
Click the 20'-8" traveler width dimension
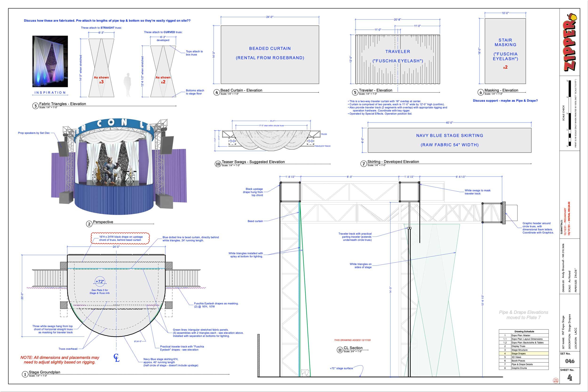[x=397, y=20]
